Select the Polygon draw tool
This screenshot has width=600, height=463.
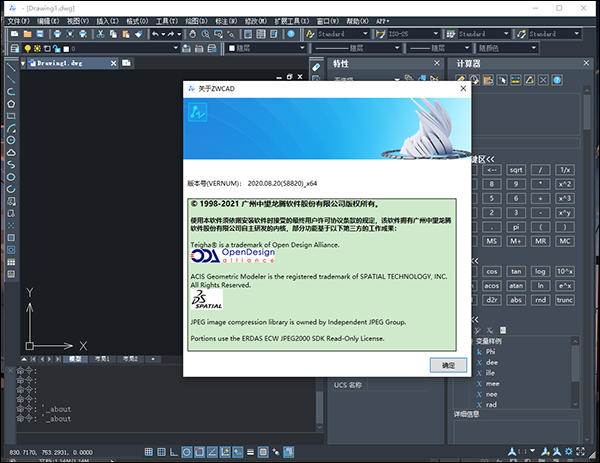[10, 103]
